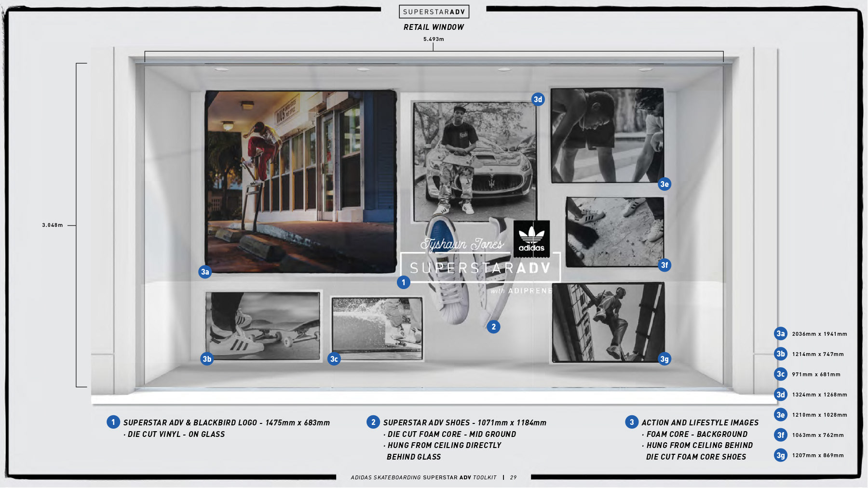Click the 'DIE CUT VINYL - ON GLASS' line
The image size is (868, 488).
(x=174, y=434)
